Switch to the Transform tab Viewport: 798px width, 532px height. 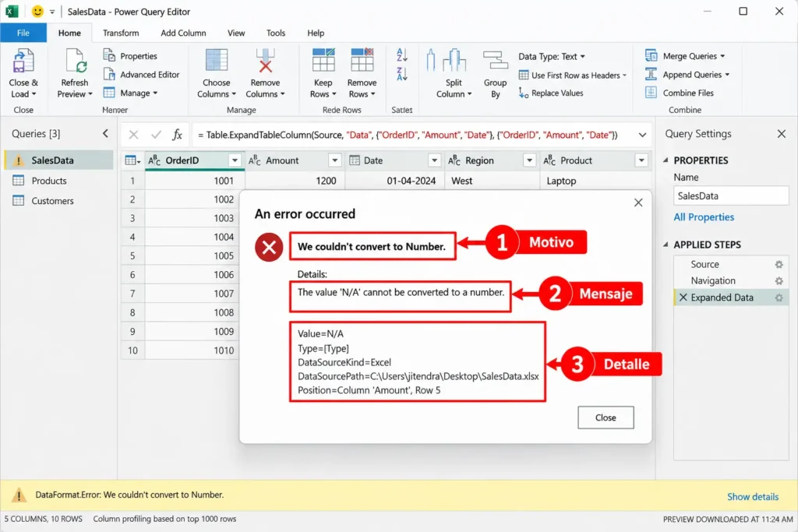coord(121,33)
